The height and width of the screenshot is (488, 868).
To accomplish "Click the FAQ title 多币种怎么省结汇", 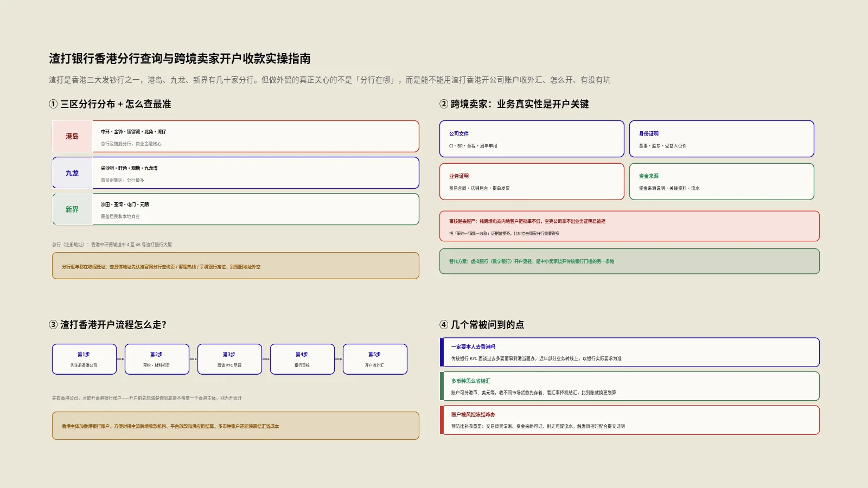I will click(x=471, y=381).
